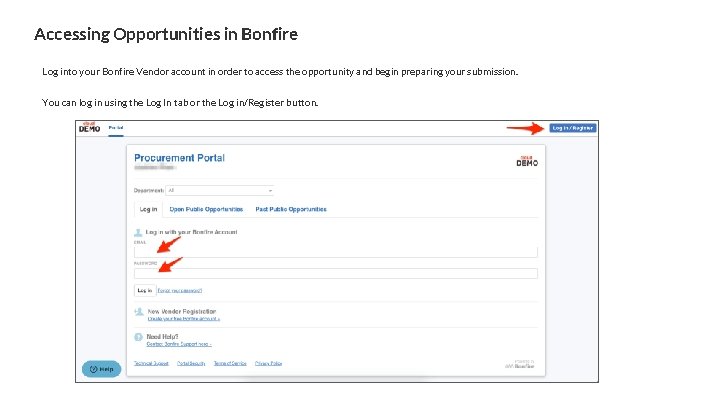
Task: Click the user icon beside Log in heading
Action: (x=139, y=231)
